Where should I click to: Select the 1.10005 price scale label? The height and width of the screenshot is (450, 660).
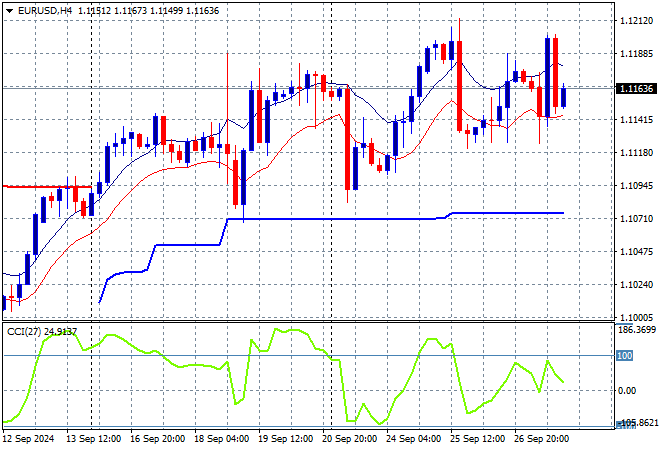636,317
